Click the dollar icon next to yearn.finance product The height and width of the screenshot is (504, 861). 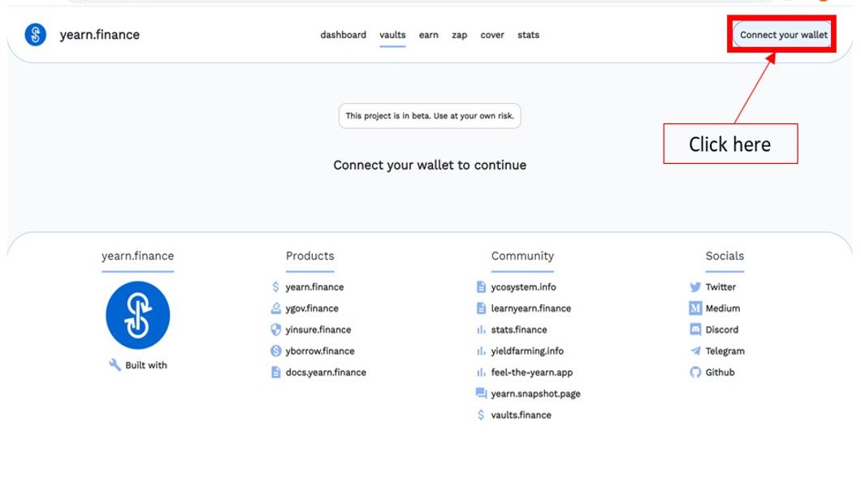(x=275, y=286)
